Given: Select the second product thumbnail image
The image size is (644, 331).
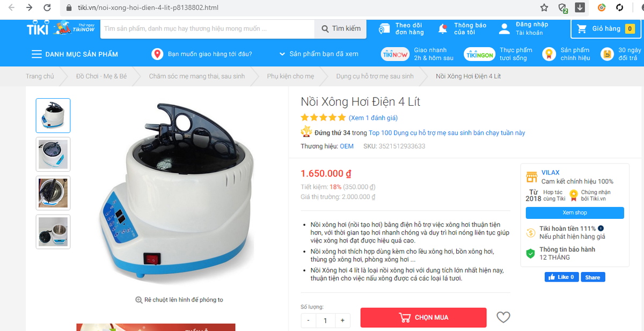Looking at the screenshot, I should pyautogui.click(x=53, y=155).
